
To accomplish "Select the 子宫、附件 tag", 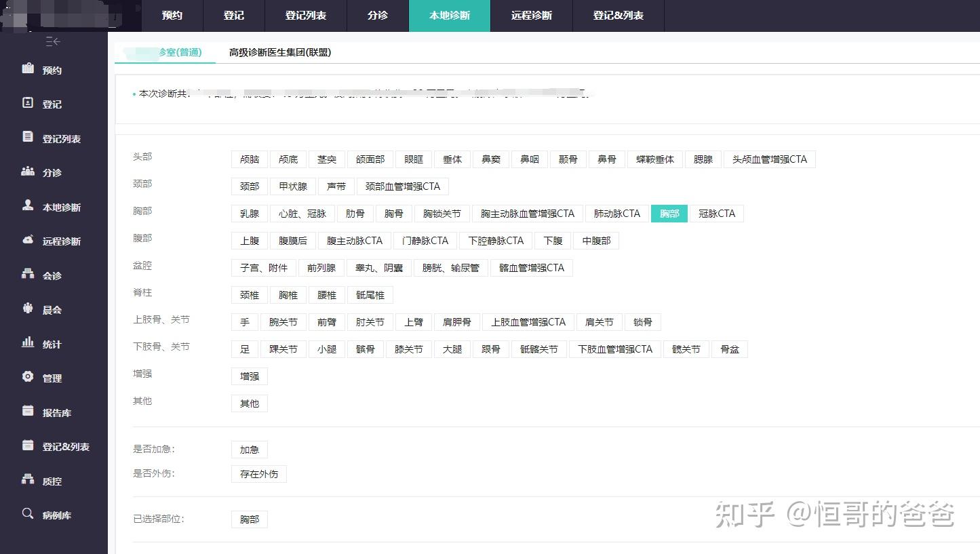I will pos(264,268).
